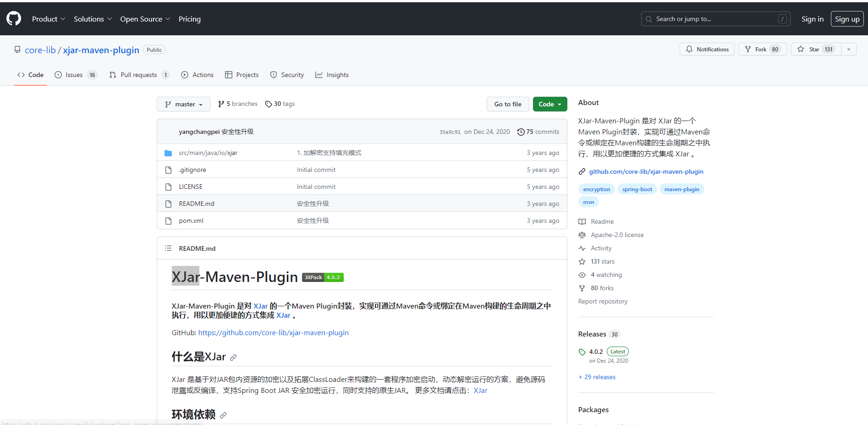Click the Sign in link
The height and width of the screenshot is (425, 868).
pyautogui.click(x=812, y=19)
